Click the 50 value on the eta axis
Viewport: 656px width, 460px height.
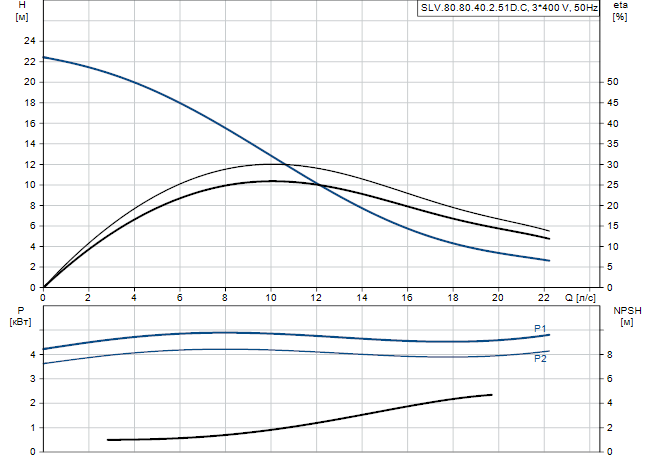click(612, 82)
